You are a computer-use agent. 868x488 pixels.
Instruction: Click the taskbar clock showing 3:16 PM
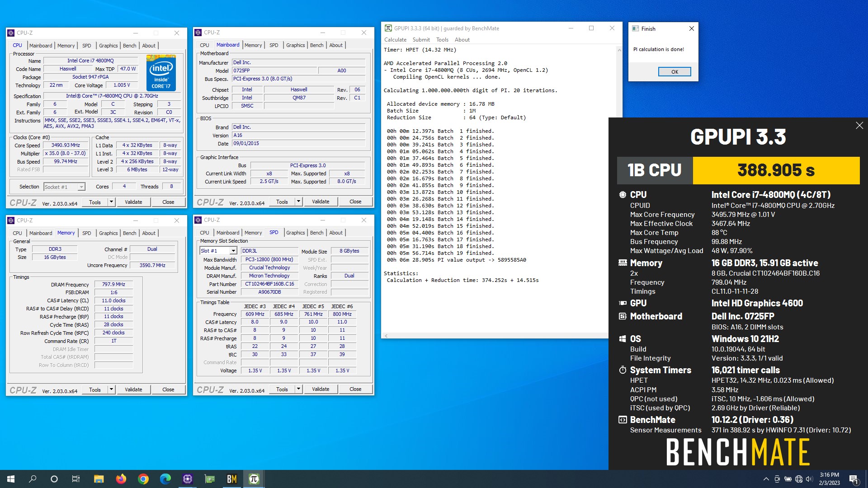829,479
